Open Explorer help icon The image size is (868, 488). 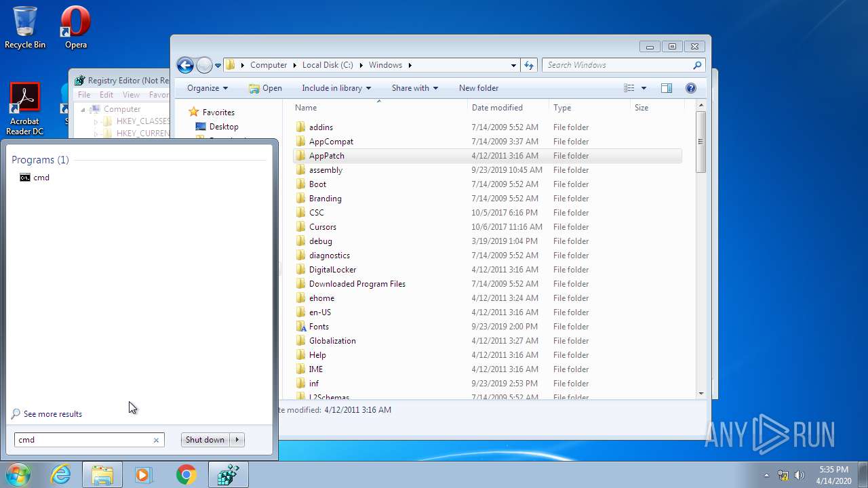coord(691,88)
